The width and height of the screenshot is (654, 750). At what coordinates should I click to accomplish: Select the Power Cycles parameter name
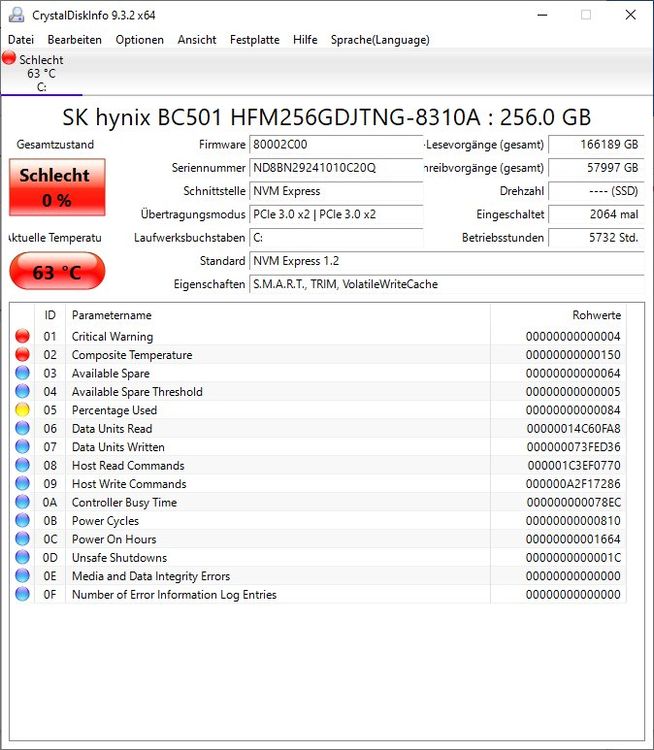(x=105, y=520)
